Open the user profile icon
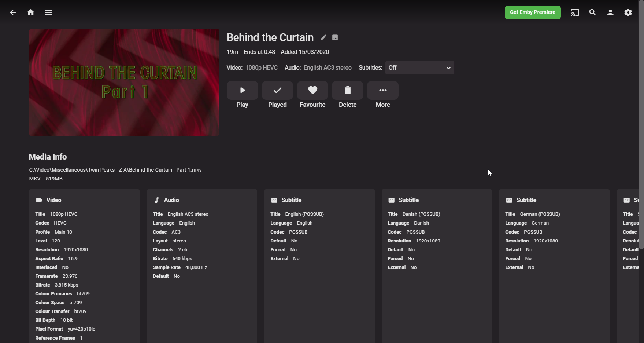Image resolution: width=644 pixels, height=343 pixels. pos(610,12)
